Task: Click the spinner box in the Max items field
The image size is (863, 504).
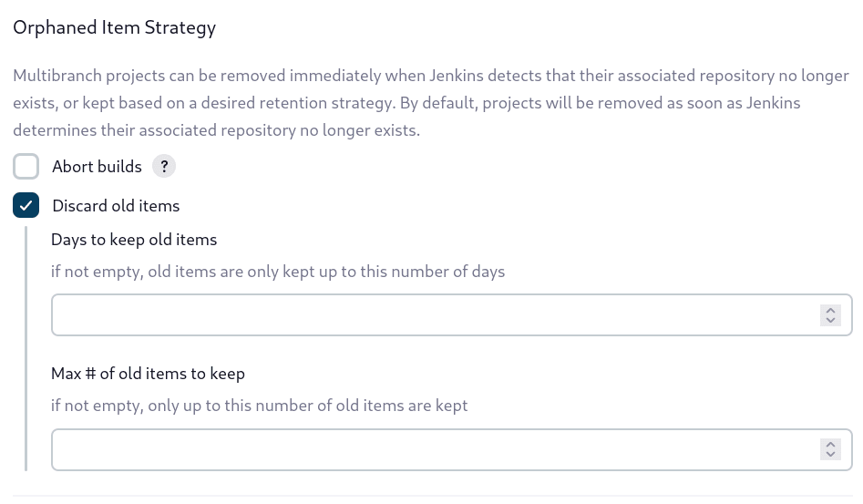Action: pyautogui.click(x=830, y=450)
